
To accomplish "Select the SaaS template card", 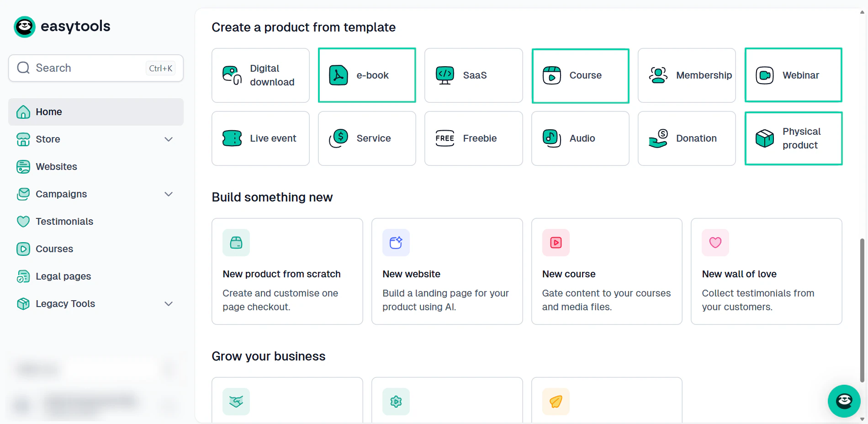I will click(x=473, y=75).
